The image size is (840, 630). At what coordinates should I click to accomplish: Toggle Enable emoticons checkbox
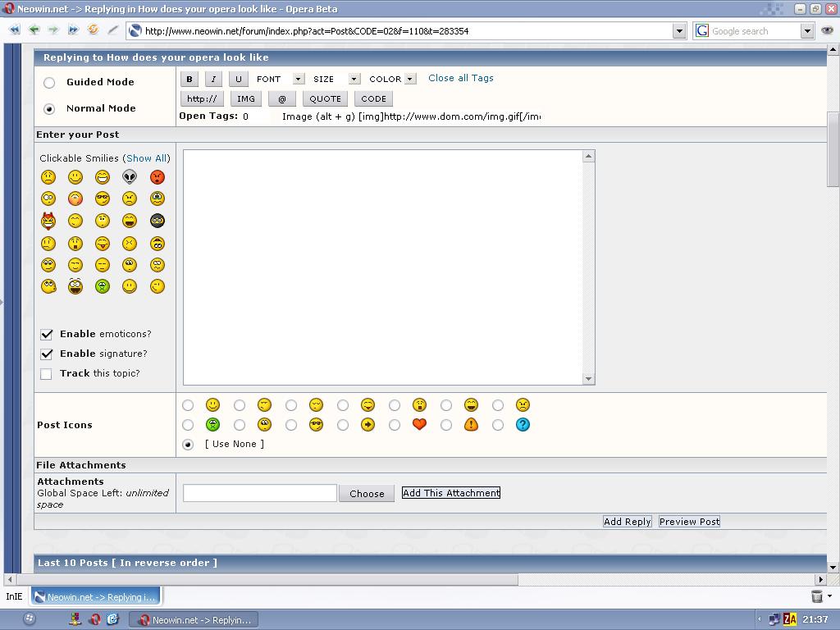pos(47,335)
